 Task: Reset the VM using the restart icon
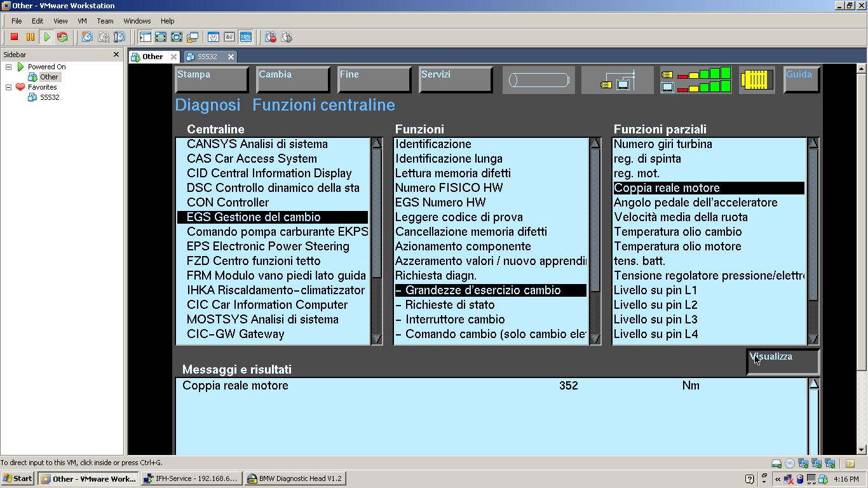point(62,37)
